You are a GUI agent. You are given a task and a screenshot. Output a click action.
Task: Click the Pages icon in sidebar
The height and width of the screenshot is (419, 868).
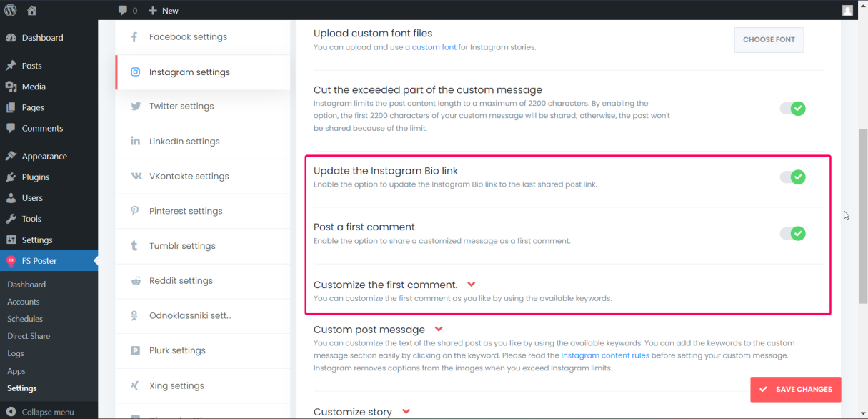click(x=11, y=107)
